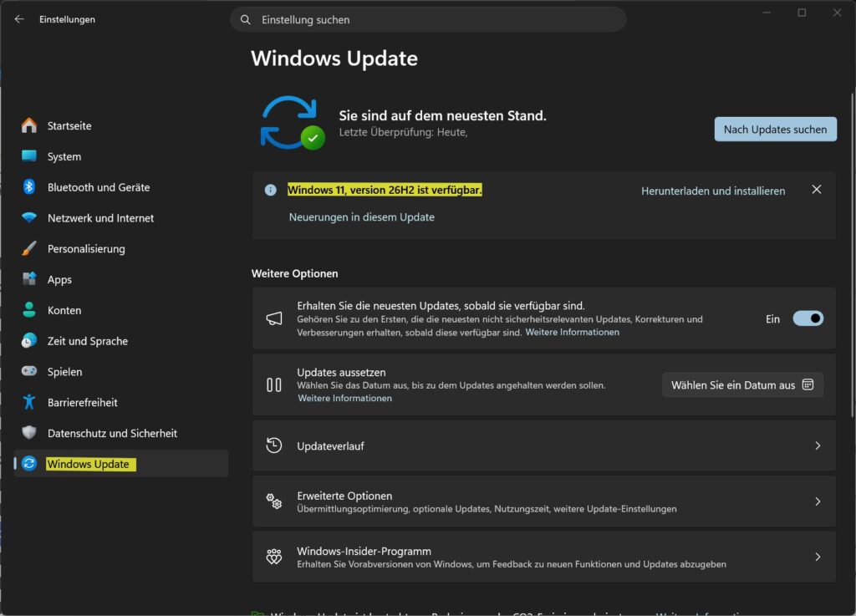The image size is (856, 616).
Task: Click inside Einstellung suchen search field
Action: (428, 20)
